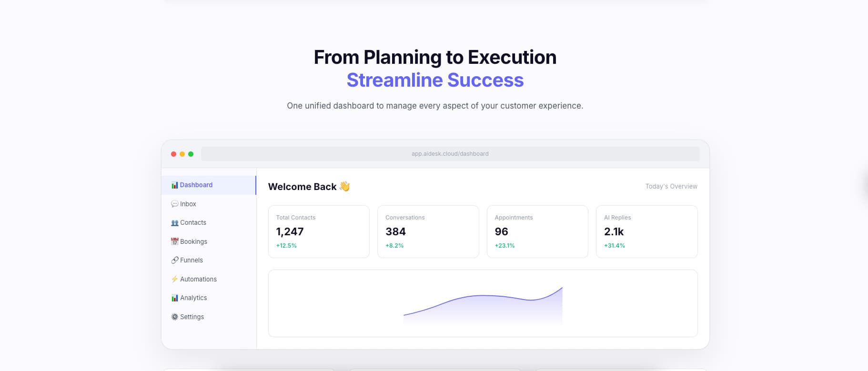
Task: Open the Inbox sidebar menu item
Action: pyautogui.click(x=188, y=204)
